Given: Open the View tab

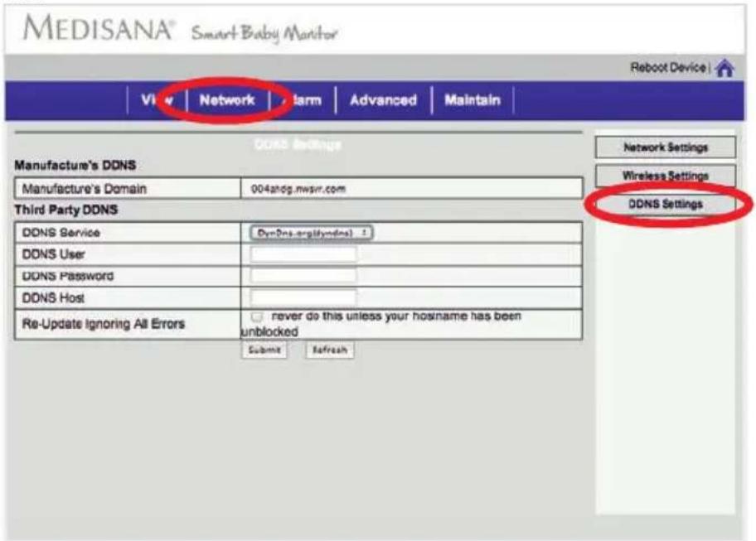Looking at the screenshot, I should pyautogui.click(x=157, y=100).
